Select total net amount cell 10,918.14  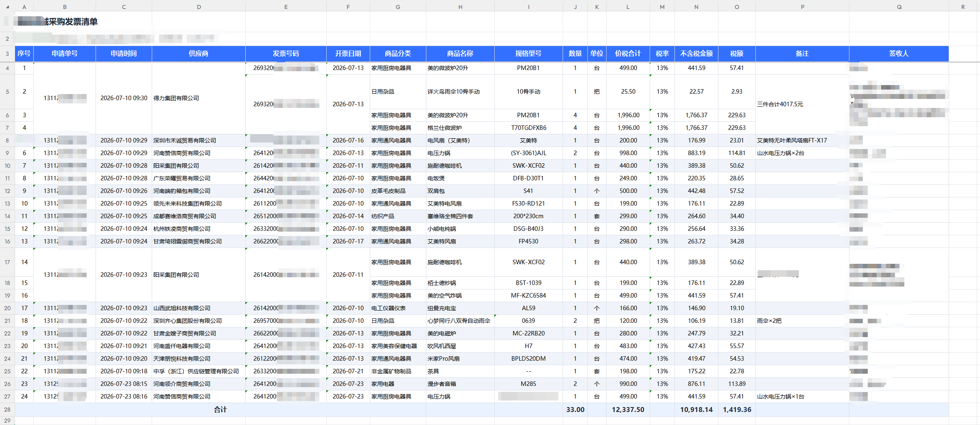click(x=696, y=410)
